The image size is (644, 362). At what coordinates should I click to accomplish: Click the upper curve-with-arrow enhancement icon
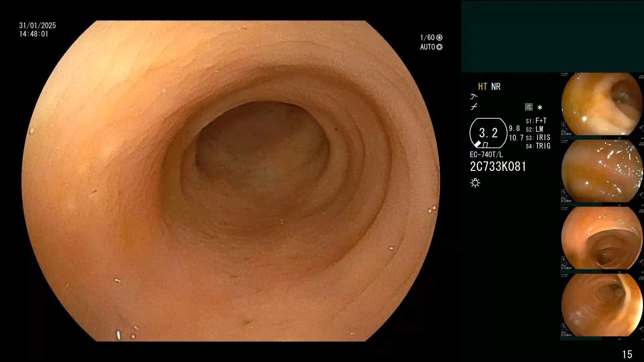click(474, 97)
